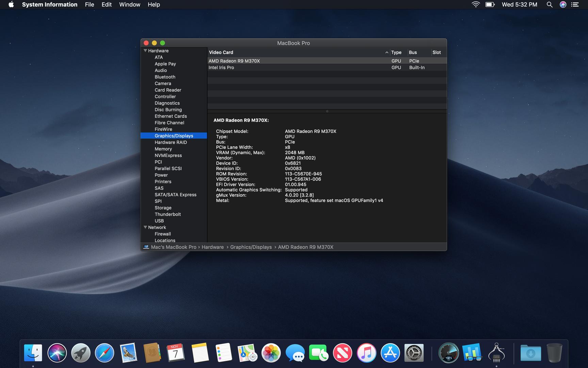Open System Information chip icon in Dock
The image size is (588, 368).
click(496, 353)
